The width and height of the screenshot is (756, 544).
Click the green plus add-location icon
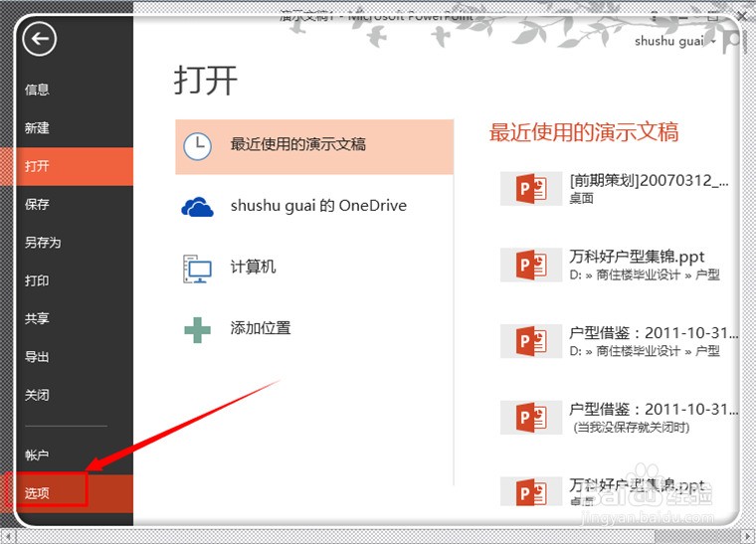197,330
